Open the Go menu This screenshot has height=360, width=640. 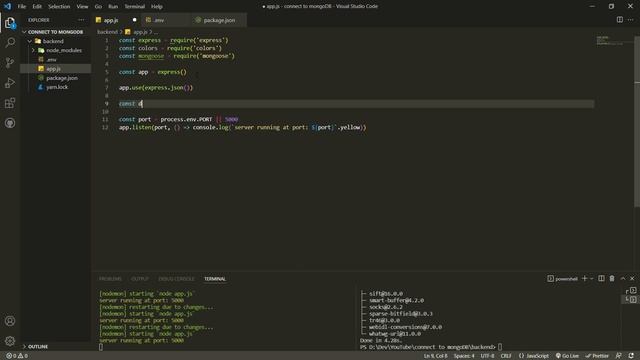click(98, 6)
